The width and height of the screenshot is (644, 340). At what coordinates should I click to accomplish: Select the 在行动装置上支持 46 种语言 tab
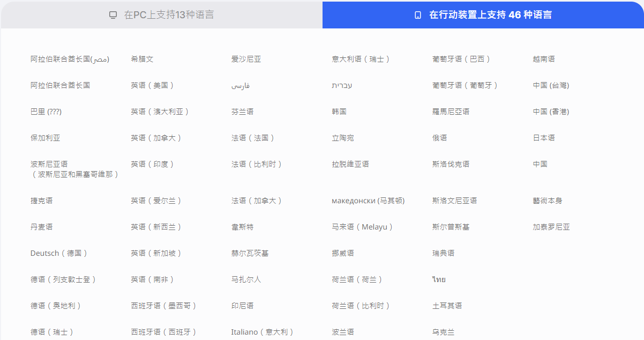click(483, 15)
